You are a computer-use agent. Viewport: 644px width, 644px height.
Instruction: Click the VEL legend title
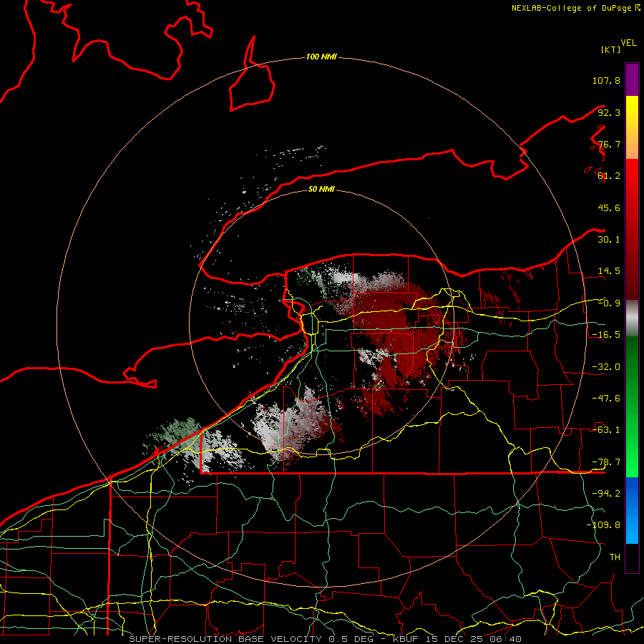tap(628, 43)
